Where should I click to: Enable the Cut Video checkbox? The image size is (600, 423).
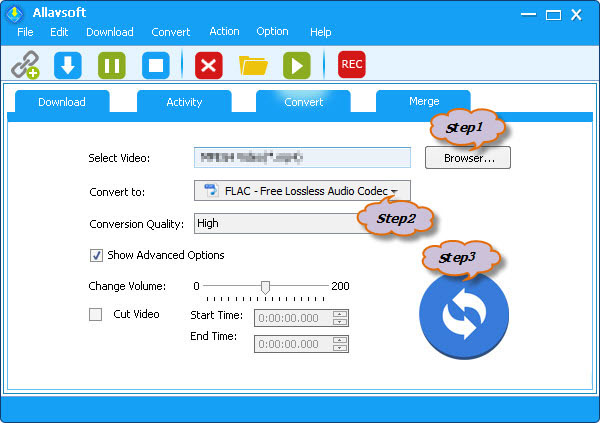pyautogui.click(x=95, y=315)
